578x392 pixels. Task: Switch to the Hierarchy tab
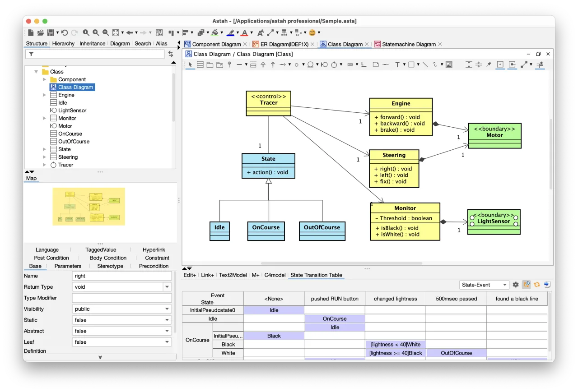63,44
